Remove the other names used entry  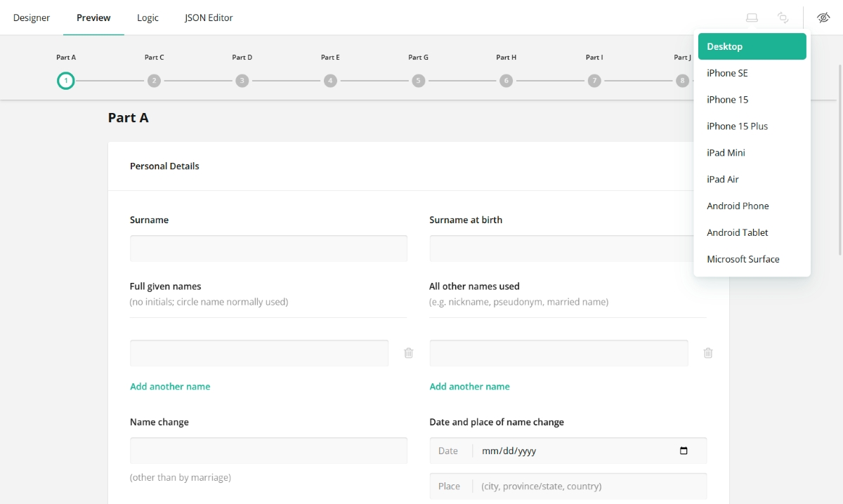pyautogui.click(x=708, y=353)
